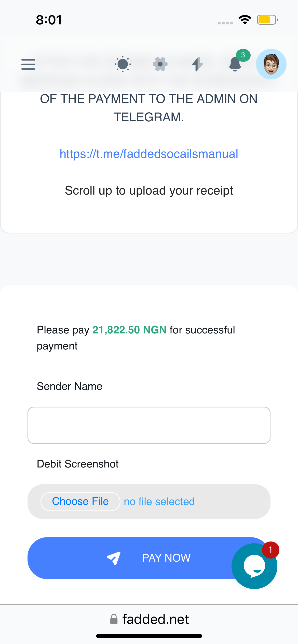Open the gear settings icon
Viewport: 298px width, 644px height.
160,64
